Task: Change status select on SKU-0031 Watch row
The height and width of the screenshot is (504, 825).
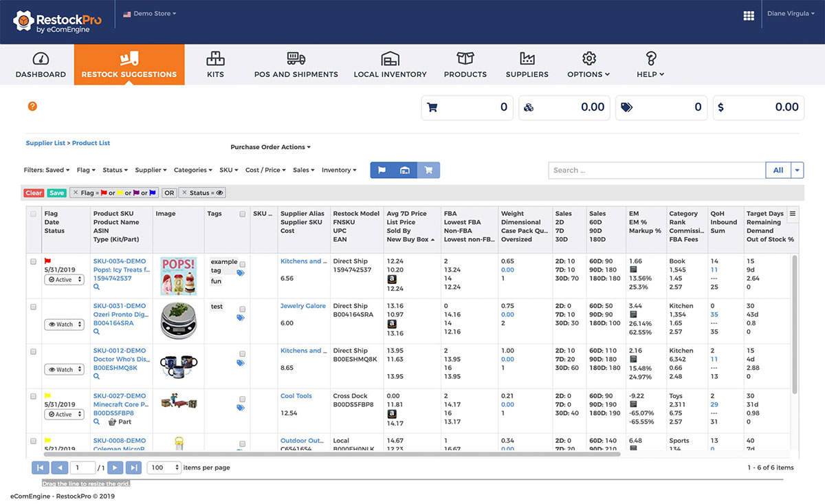Action: [x=64, y=325]
